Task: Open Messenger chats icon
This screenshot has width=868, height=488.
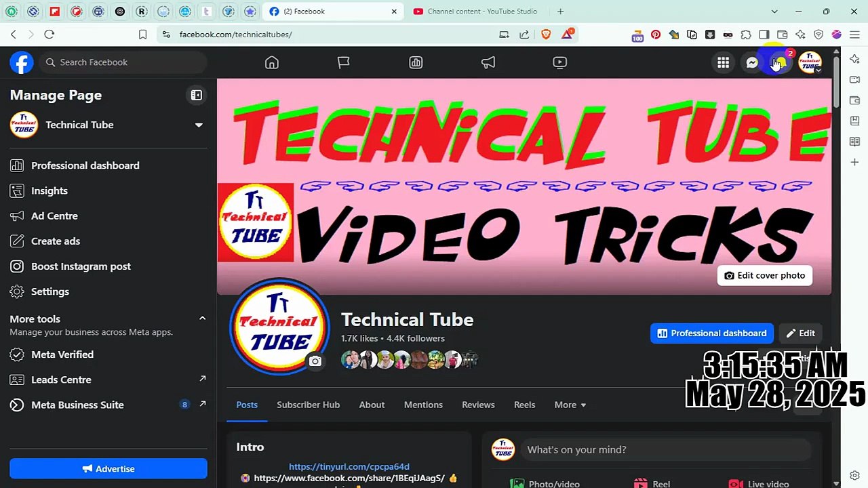Action: pos(752,62)
